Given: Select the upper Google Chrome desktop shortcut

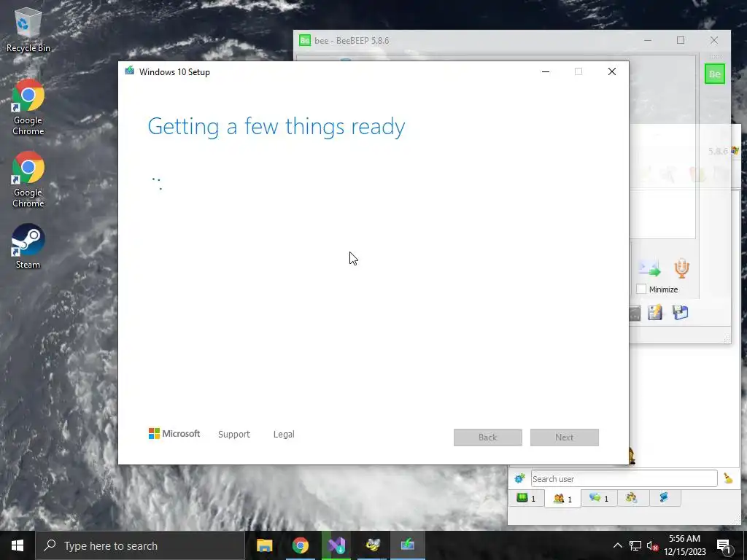Looking at the screenshot, I should 28,108.
